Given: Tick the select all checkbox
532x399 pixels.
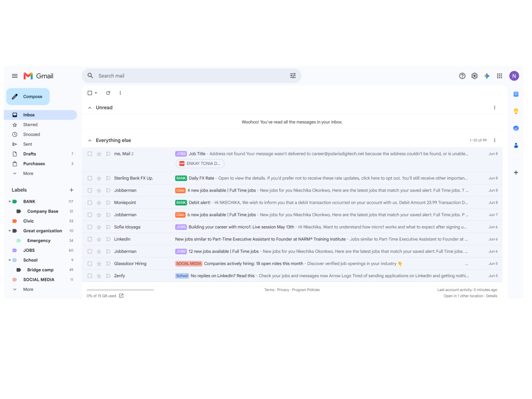Looking at the screenshot, I should click(x=89, y=93).
